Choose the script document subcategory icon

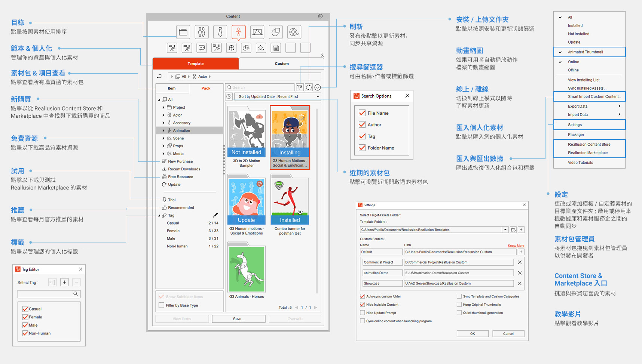pyautogui.click(x=276, y=48)
